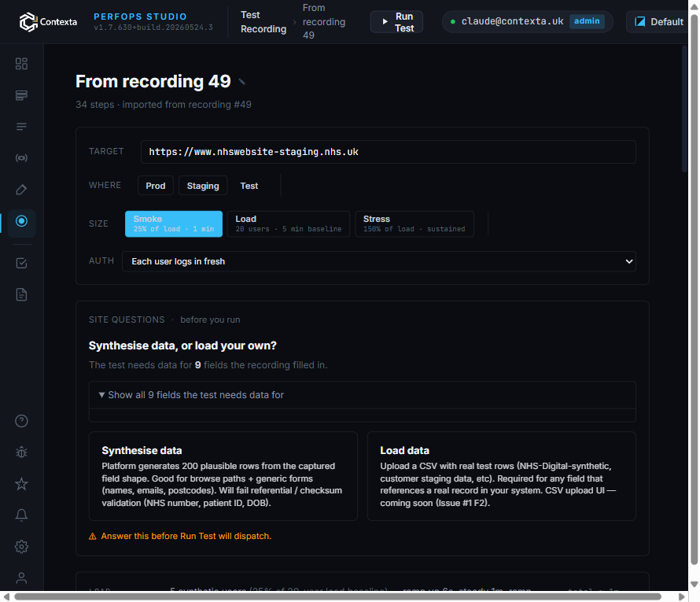Click 'Synthesise data, or load your own?' heading
700x602 pixels.
pyautogui.click(x=182, y=345)
